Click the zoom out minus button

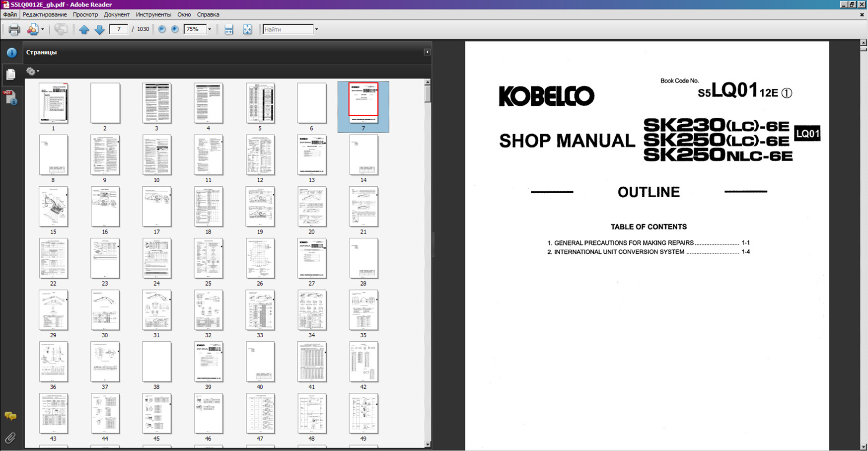point(162,29)
